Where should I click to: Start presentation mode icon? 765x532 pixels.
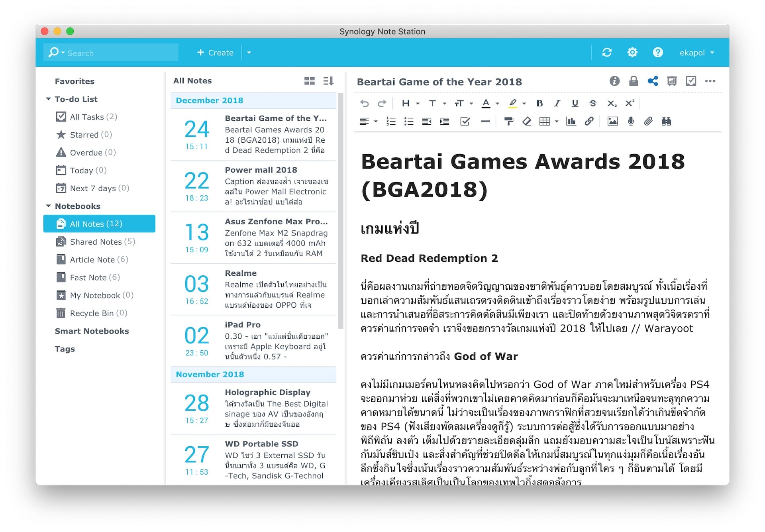(x=672, y=81)
